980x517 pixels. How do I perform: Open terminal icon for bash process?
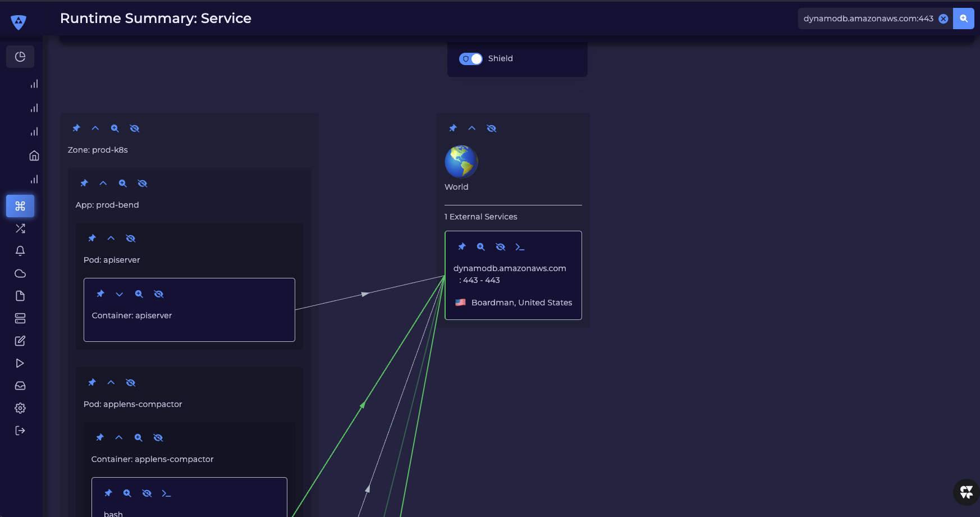click(x=166, y=493)
